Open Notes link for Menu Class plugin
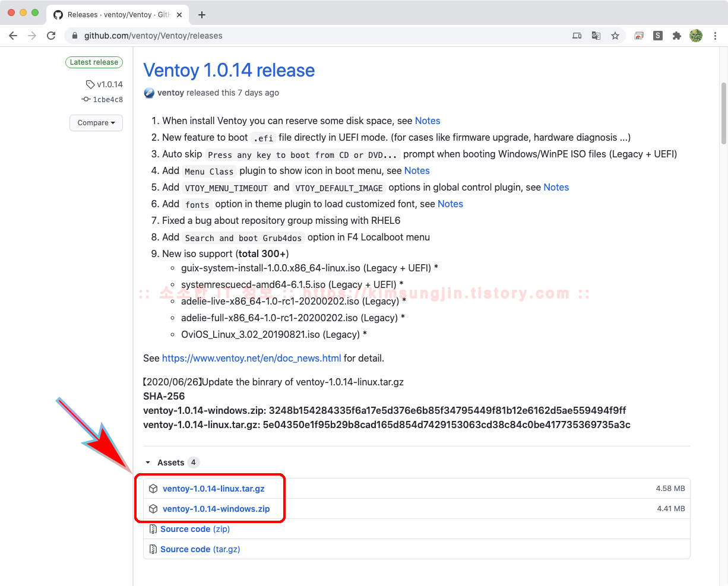728x586 pixels. point(417,170)
